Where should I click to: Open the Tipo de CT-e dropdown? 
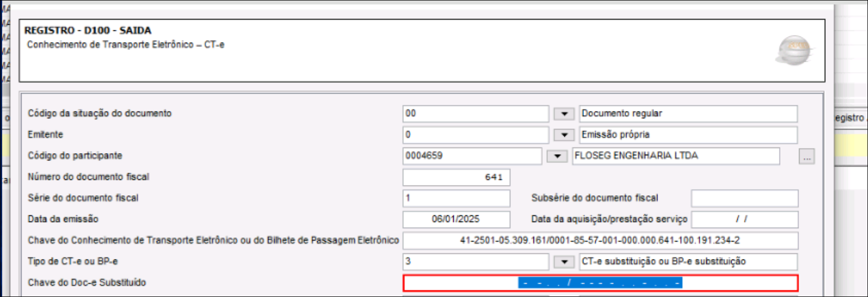564,262
